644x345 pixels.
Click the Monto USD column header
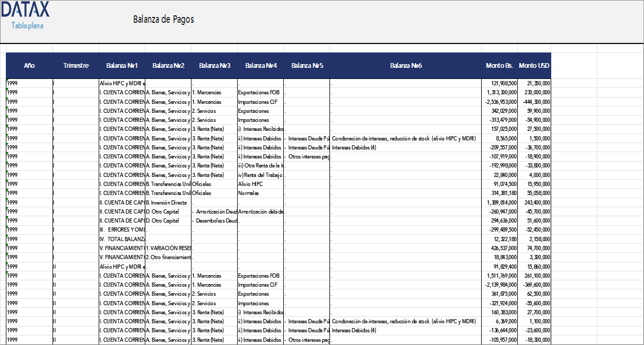534,66
